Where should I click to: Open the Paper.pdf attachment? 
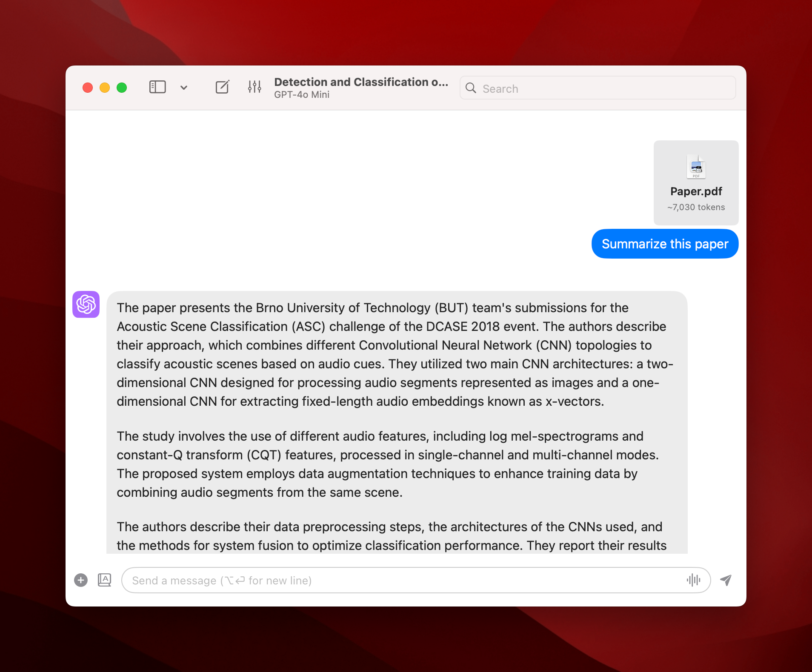tap(696, 182)
